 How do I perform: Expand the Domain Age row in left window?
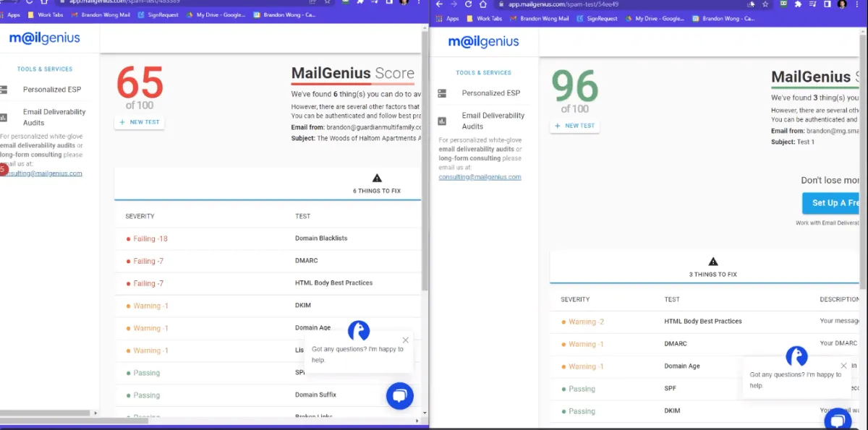(268, 328)
